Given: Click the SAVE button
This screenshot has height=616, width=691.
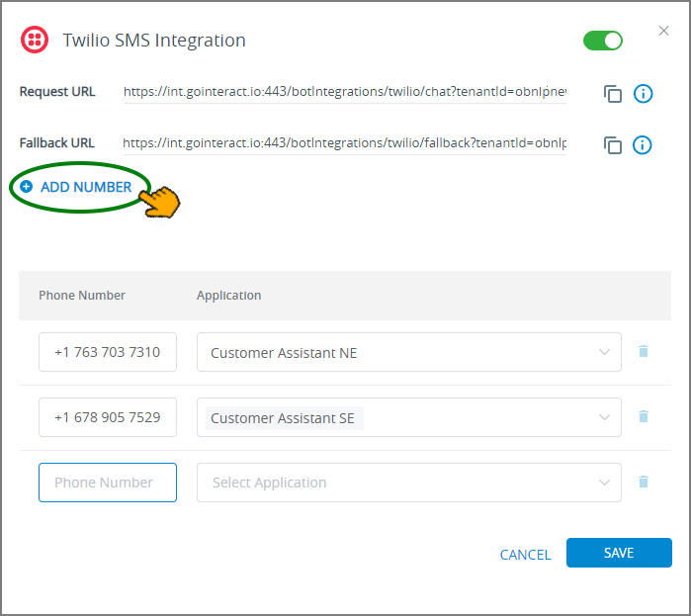Looking at the screenshot, I should [619, 553].
